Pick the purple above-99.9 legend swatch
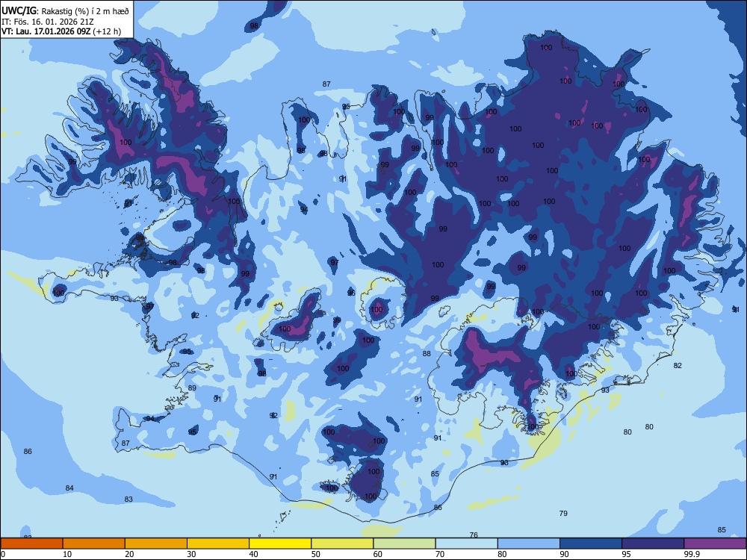The image size is (747, 560). coord(715,544)
